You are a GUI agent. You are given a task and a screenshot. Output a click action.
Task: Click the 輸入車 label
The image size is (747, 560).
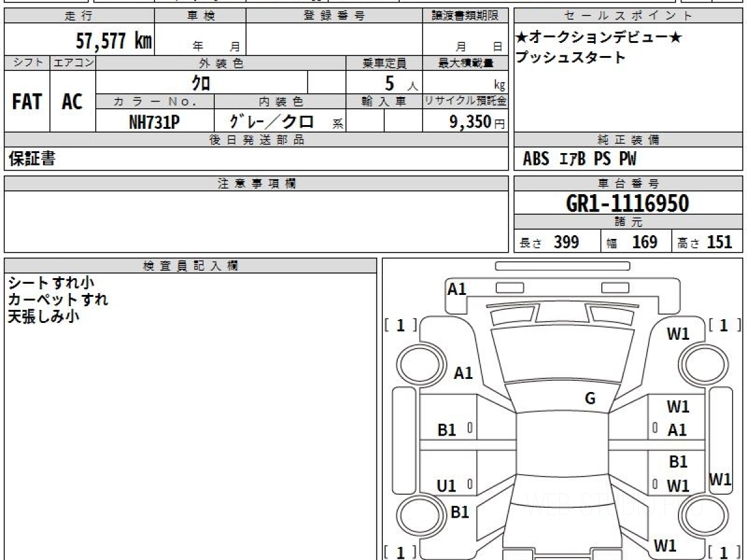tap(384, 101)
